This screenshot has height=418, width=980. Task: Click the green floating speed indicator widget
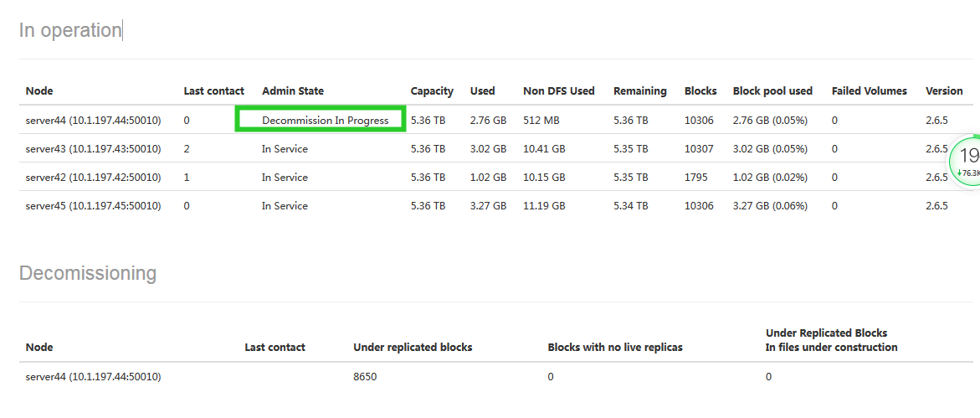point(967,163)
